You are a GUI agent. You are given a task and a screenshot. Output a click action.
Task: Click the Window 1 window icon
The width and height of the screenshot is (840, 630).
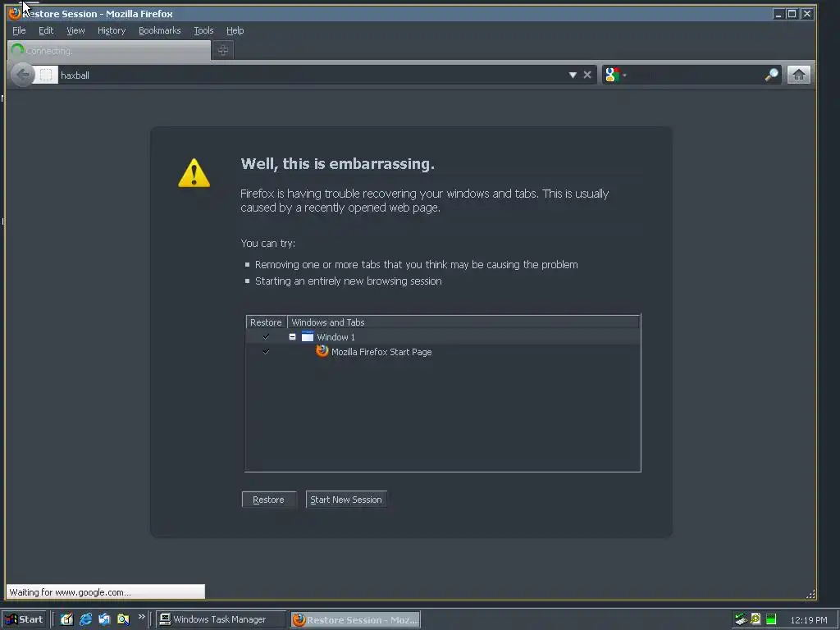click(x=308, y=336)
